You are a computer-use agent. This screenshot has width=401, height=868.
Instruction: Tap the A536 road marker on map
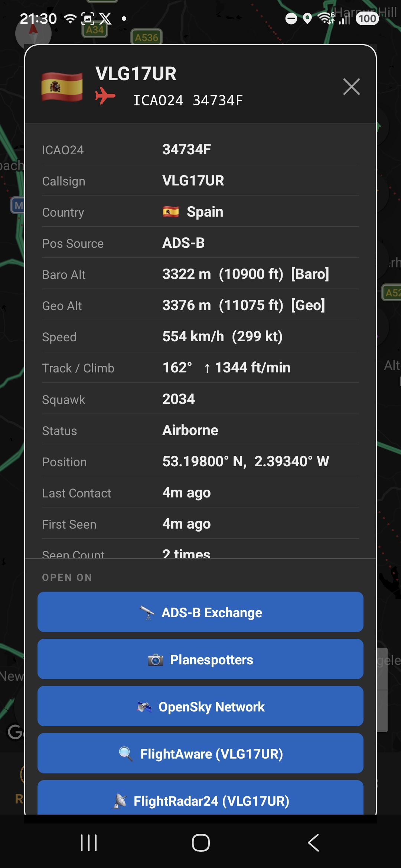[x=147, y=37]
